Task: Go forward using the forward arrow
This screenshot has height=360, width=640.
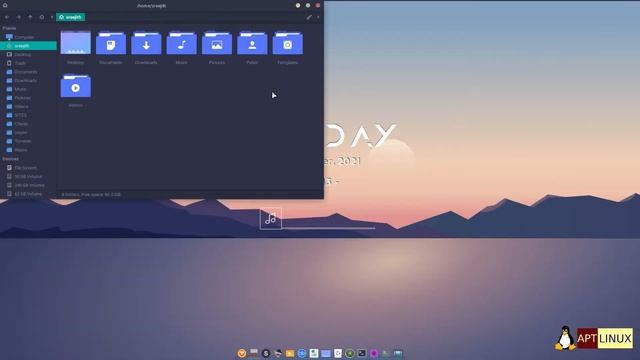Action: pyautogui.click(x=18, y=17)
